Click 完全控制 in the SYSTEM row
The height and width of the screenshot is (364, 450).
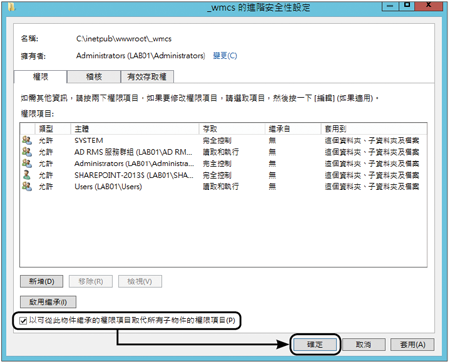217,140
